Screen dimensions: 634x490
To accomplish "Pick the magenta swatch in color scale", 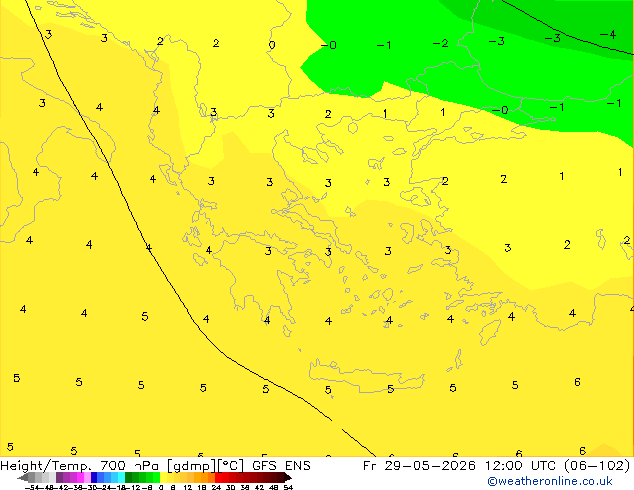I will click(x=80, y=477).
